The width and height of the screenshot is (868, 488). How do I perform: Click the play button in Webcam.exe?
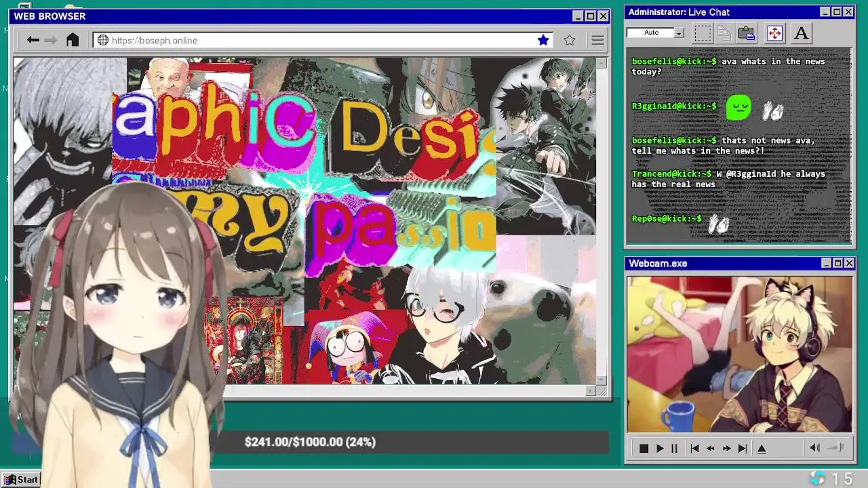point(660,448)
